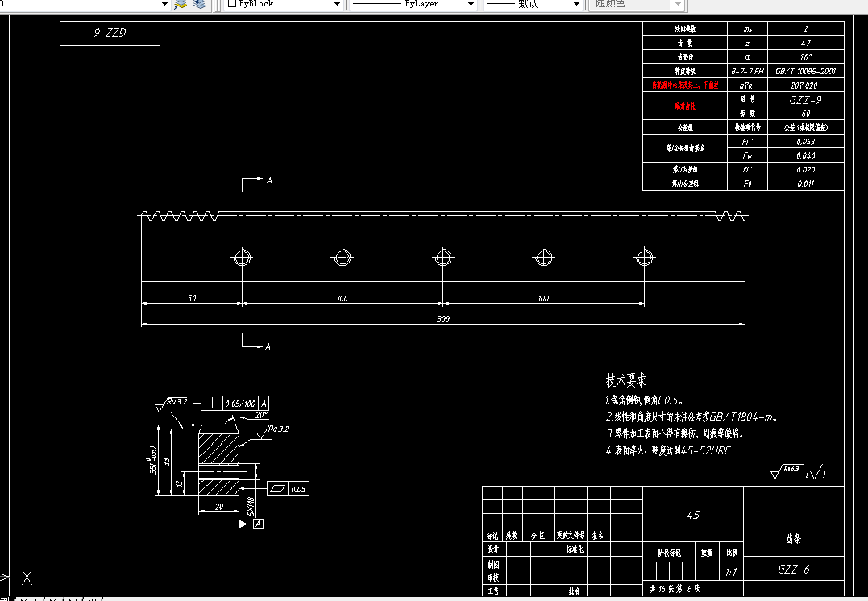Click the 8-7-7 FH accuracy cell
Viewport: 868px width, 601px height.
coord(747,72)
